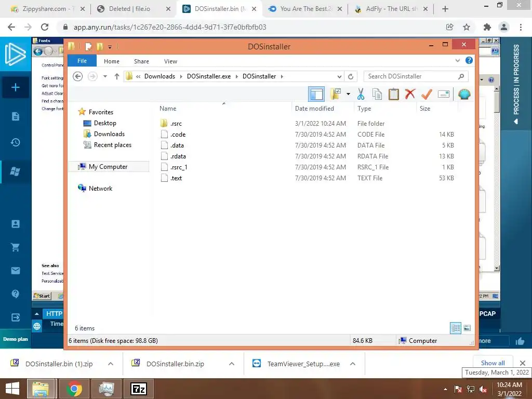Open recent locations dropdown arrow
This screenshot has height=399, width=532.
click(x=105, y=76)
